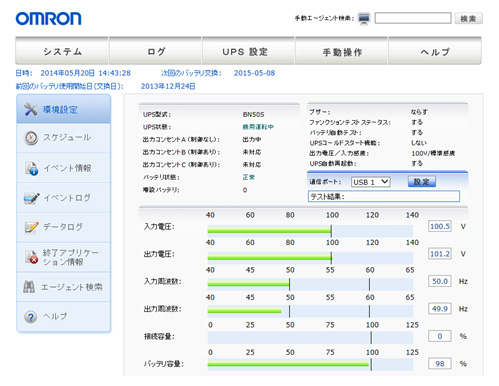The height and width of the screenshot is (386, 499).
Task: Click the 増設バッテリ value 0
Action: pyautogui.click(x=245, y=190)
